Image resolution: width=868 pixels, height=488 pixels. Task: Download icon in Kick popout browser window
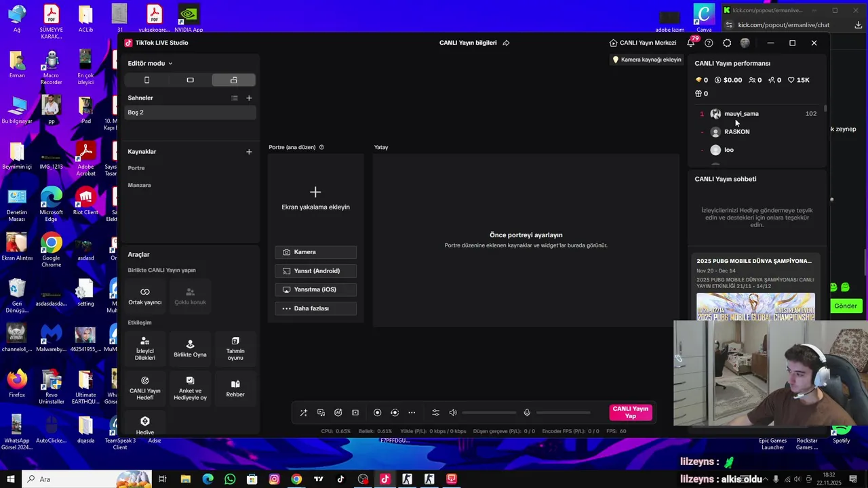858,25
